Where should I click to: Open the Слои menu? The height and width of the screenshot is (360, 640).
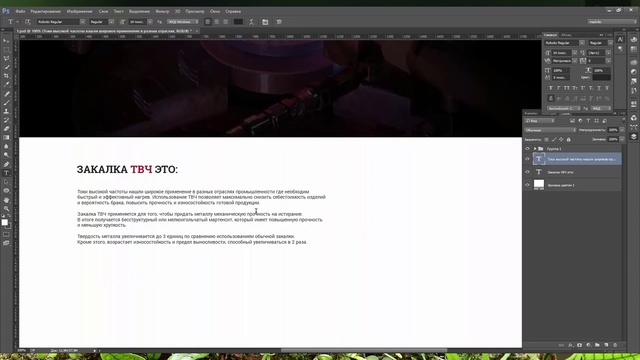(103, 11)
